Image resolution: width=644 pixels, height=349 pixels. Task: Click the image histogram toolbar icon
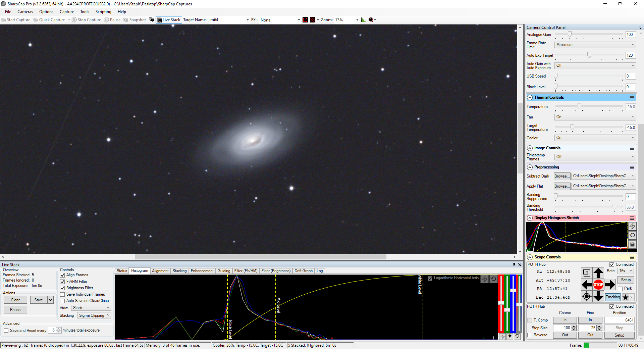[363, 20]
